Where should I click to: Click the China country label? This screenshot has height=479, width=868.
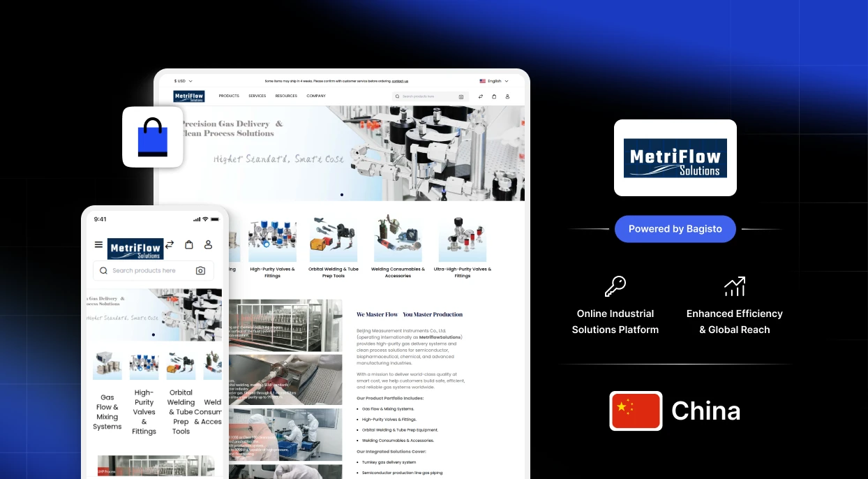(x=705, y=411)
